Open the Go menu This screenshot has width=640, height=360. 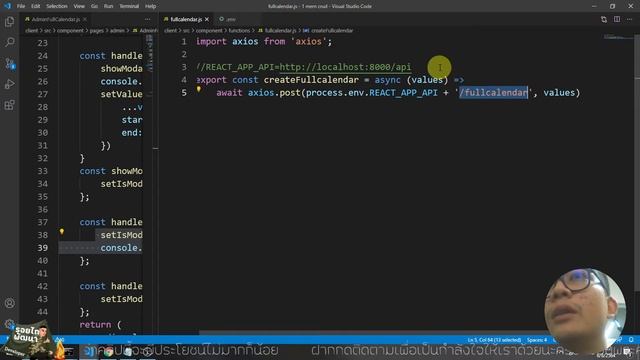coord(94,6)
